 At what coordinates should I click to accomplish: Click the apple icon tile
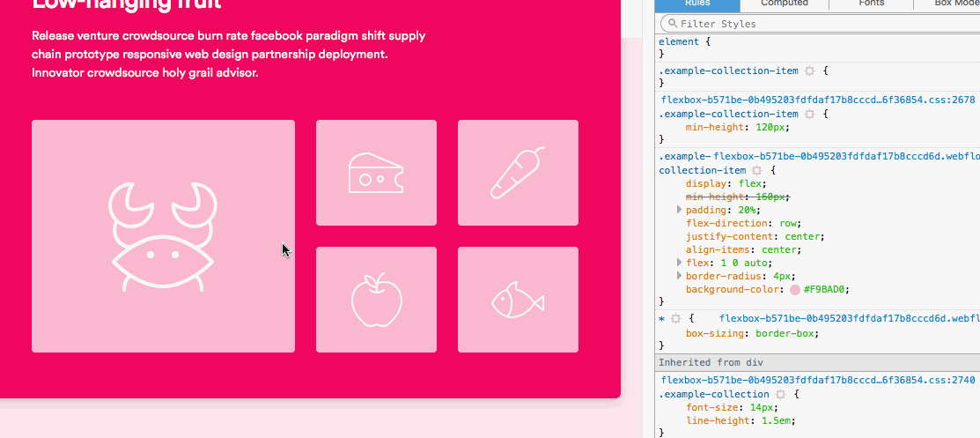pyautogui.click(x=376, y=300)
